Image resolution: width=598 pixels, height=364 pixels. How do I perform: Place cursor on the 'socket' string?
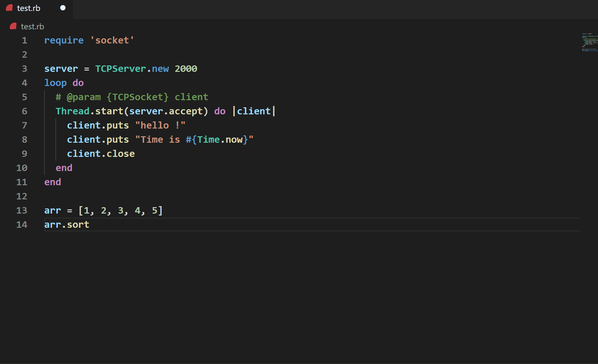(112, 41)
